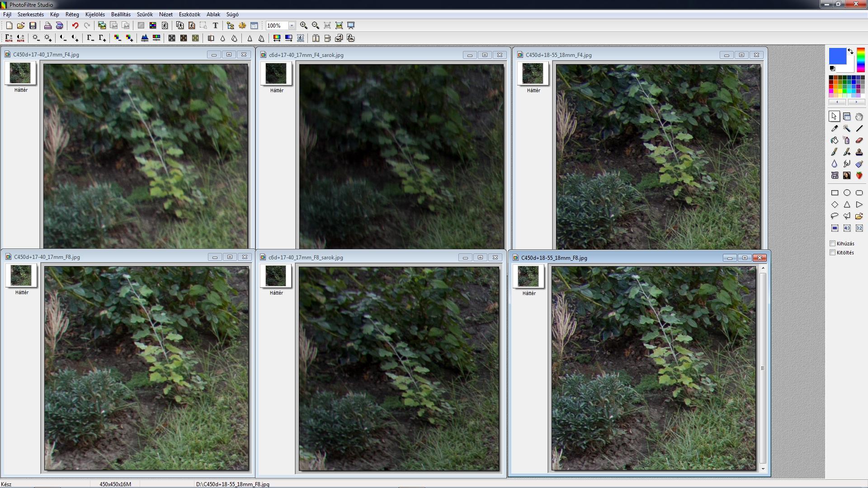Viewport: 868px width, 488px height.
Task: Open the Súgó menu
Action: point(232,14)
